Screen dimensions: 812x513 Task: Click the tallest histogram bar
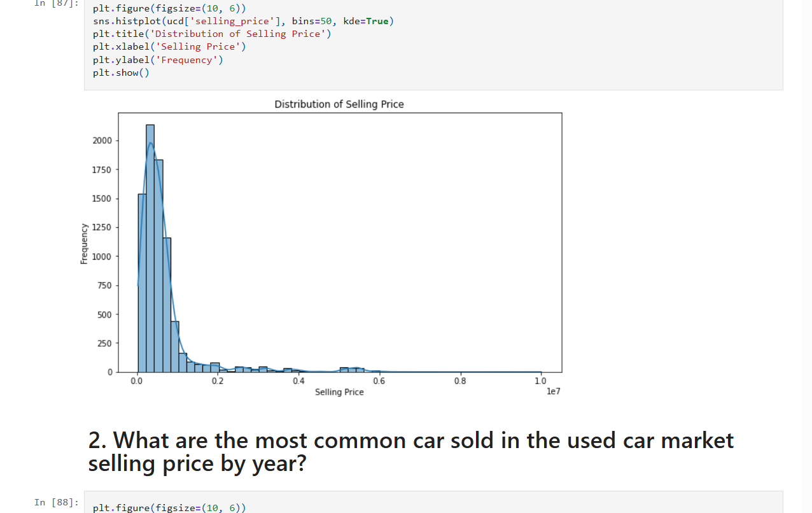coord(150,248)
